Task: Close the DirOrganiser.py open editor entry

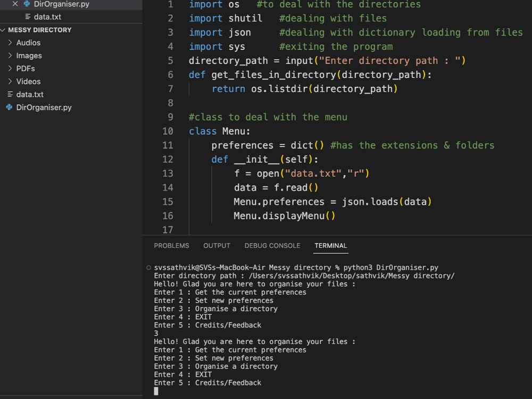Action: point(15,4)
